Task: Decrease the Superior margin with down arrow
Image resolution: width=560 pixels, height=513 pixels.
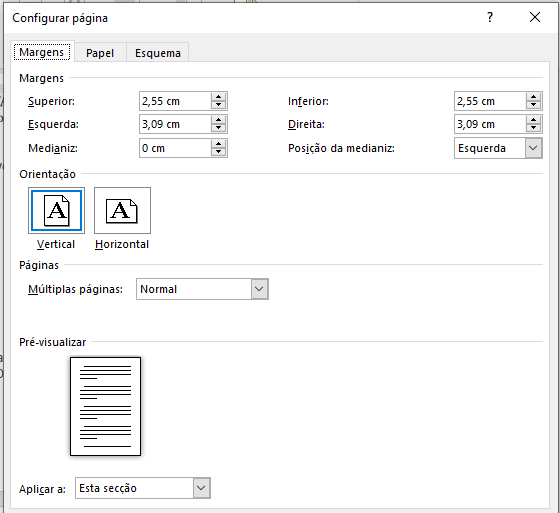Action: (218, 105)
